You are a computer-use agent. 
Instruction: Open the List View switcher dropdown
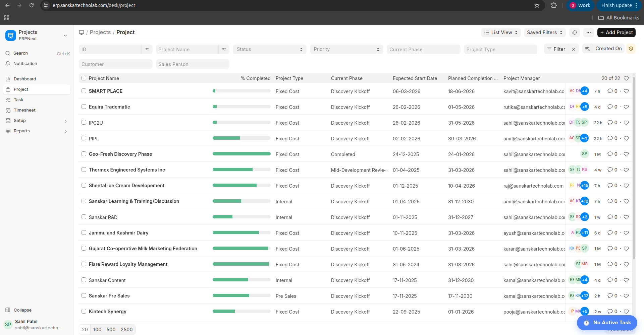coord(501,32)
